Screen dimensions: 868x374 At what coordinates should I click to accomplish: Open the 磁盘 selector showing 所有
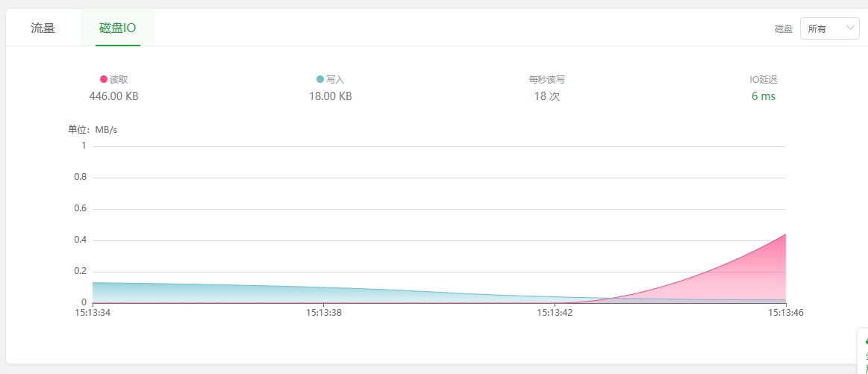point(828,28)
